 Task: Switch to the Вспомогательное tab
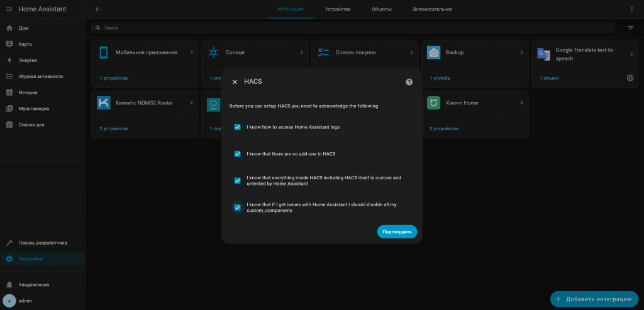point(433,9)
